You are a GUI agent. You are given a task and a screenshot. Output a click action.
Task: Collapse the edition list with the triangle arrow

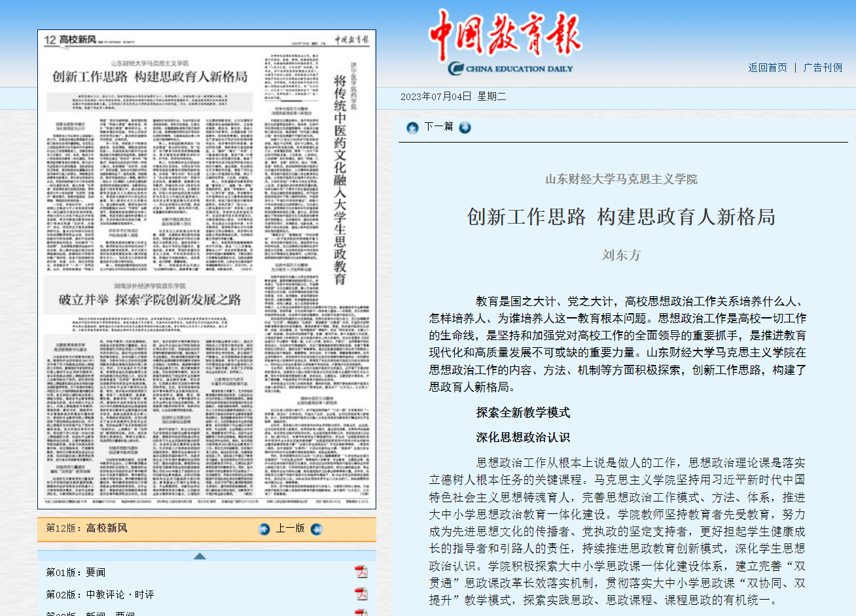(x=200, y=556)
